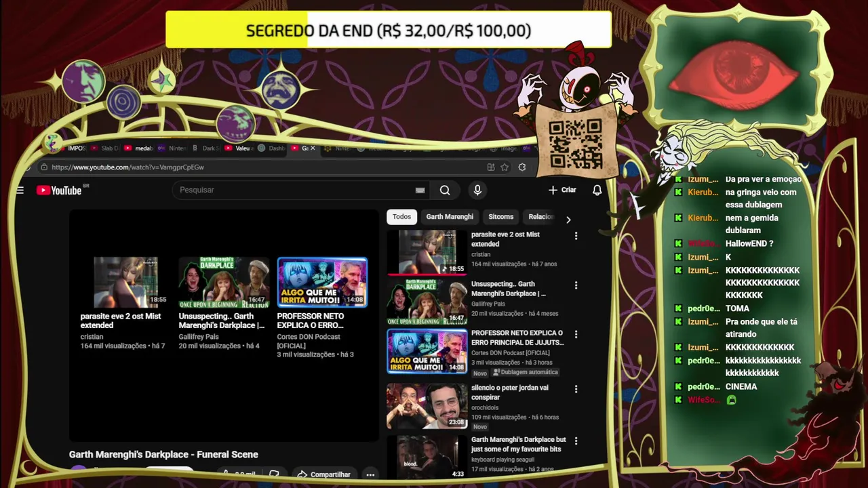Open options menu for favourite bits video
The height and width of the screenshot is (488, 868).
tap(576, 441)
